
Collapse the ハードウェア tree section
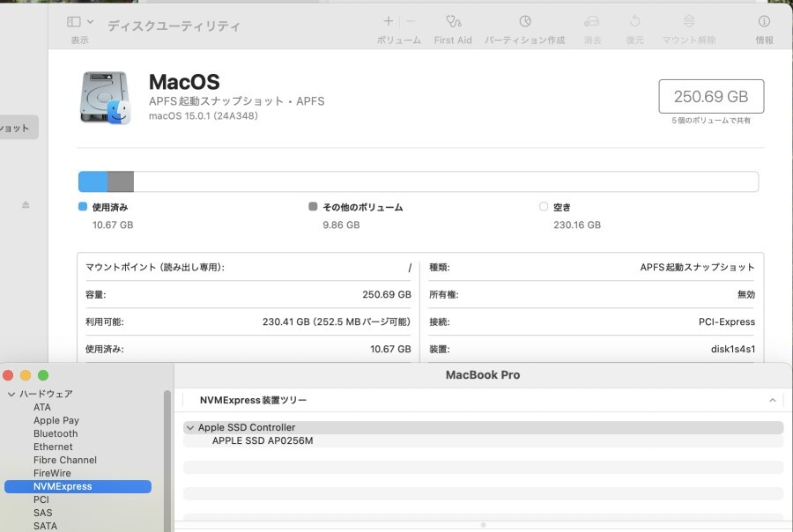coord(11,394)
